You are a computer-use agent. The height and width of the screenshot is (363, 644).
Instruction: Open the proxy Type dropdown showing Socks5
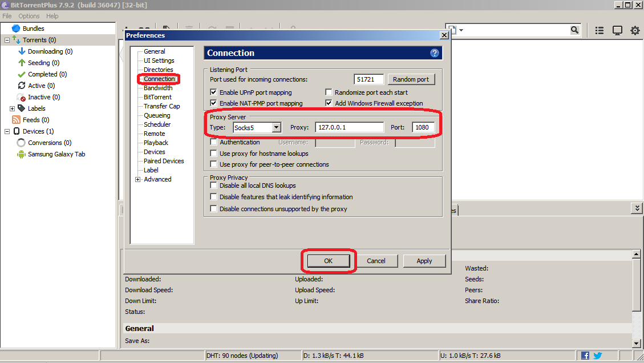point(277,127)
